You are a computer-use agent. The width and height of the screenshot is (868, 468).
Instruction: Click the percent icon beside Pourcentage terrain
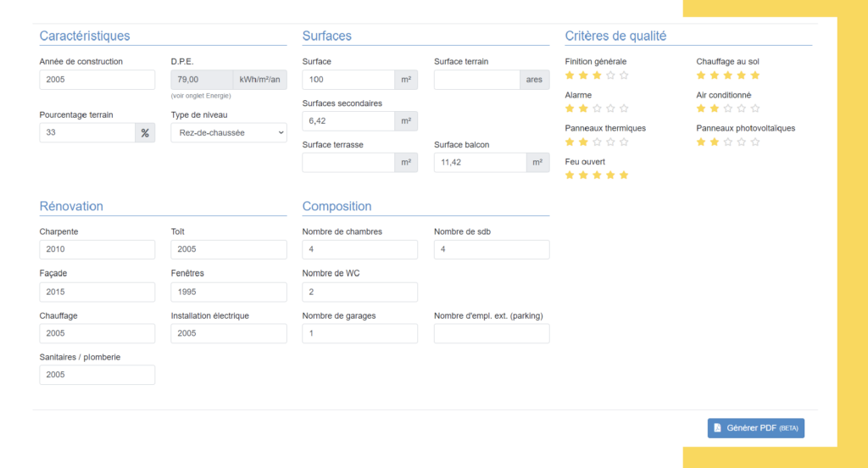(145, 133)
